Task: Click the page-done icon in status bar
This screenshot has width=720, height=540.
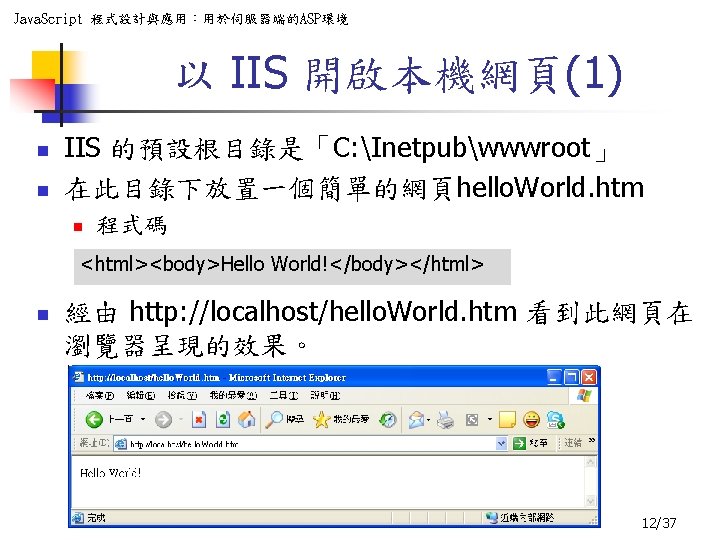Action: tap(78, 518)
